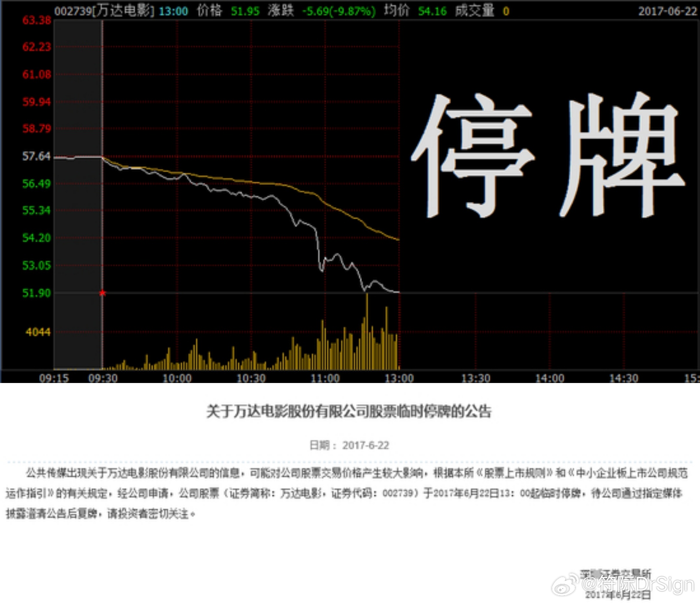Click the date 2017-06-22 at top right

[x=668, y=11]
